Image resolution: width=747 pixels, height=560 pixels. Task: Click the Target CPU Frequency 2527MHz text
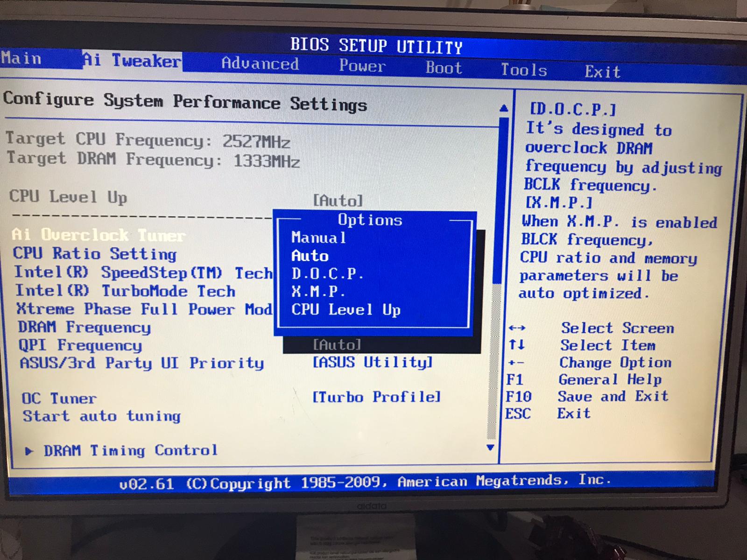[148, 140]
